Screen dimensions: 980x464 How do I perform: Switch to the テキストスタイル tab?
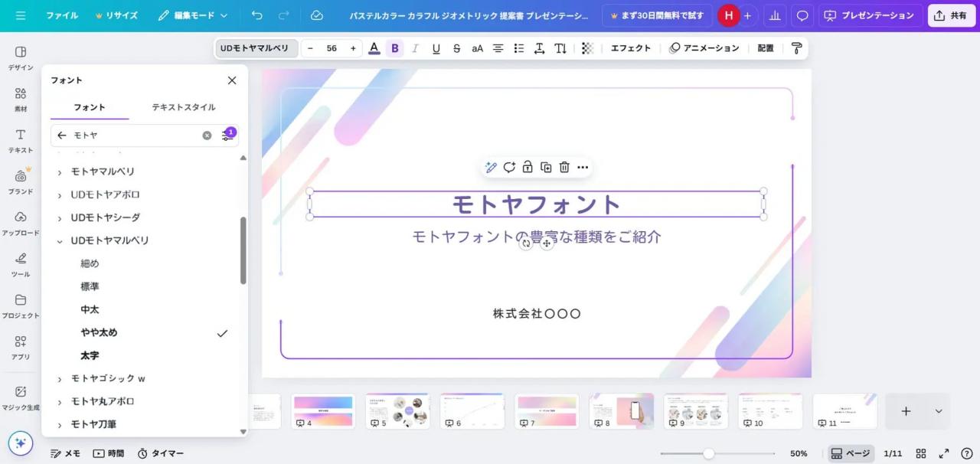[x=183, y=107]
